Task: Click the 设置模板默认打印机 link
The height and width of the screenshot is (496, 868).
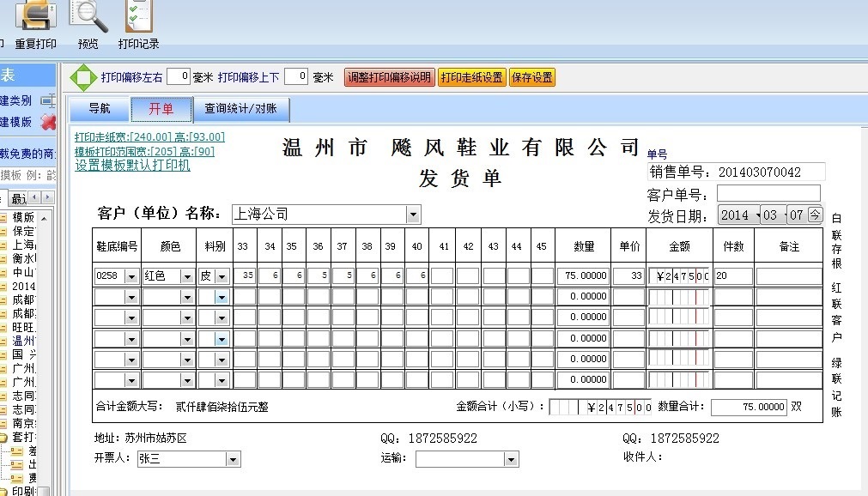Action: pos(132,165)
